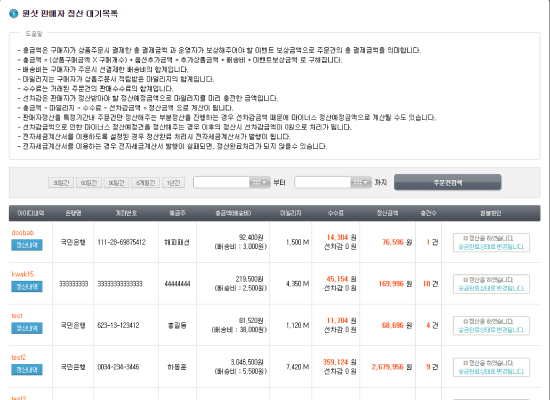Confirm settlement completed for doobab row
Screen dimensions: 550x400
tap(491, 242)
